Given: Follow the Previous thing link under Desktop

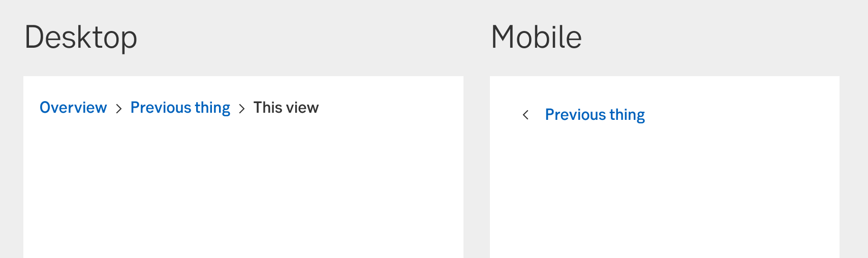Looking at the screenshot, I should [180, 108].
